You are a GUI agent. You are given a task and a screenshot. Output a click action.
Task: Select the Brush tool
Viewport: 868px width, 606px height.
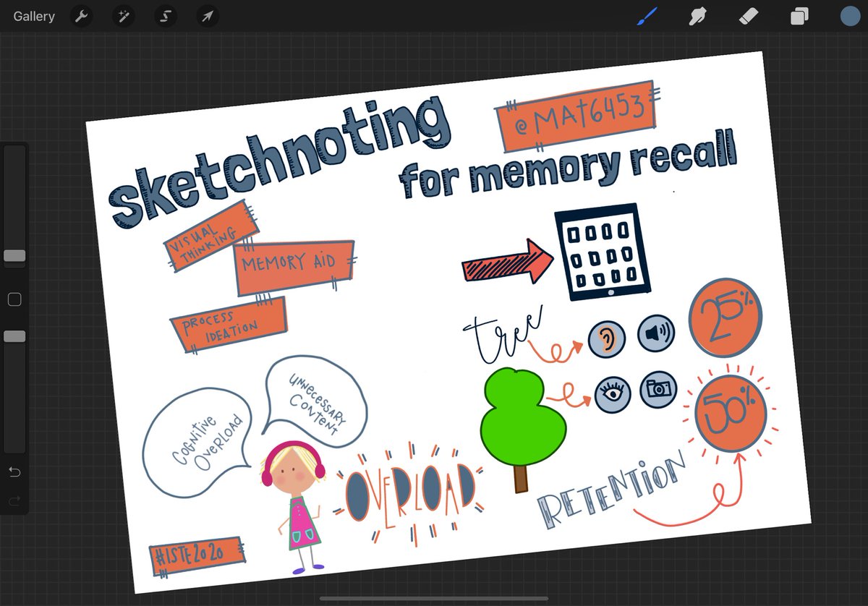tap(646, 16)
